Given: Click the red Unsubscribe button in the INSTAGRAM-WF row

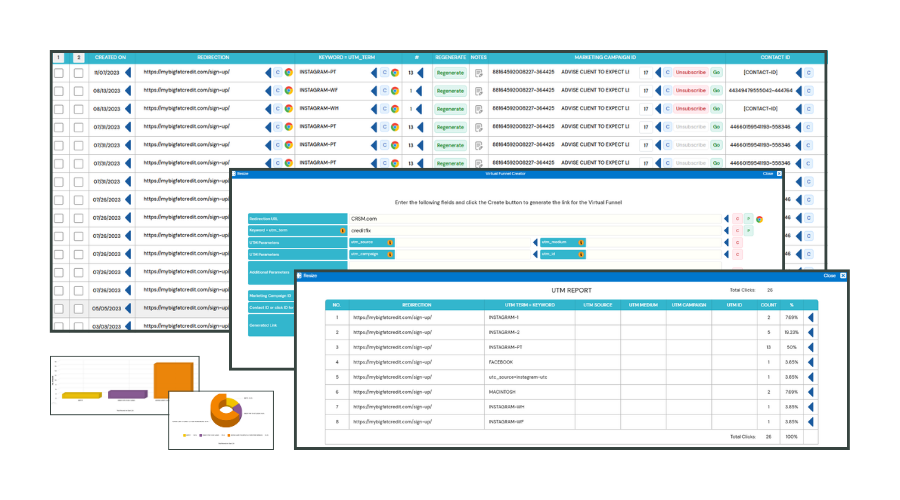Looking at the screenshot, I should (x=690, y=91).
